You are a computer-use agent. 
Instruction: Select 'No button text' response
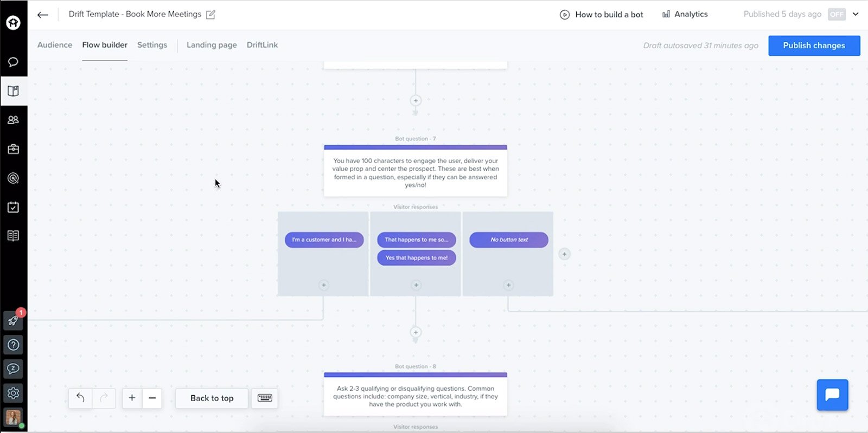(509, 240)
